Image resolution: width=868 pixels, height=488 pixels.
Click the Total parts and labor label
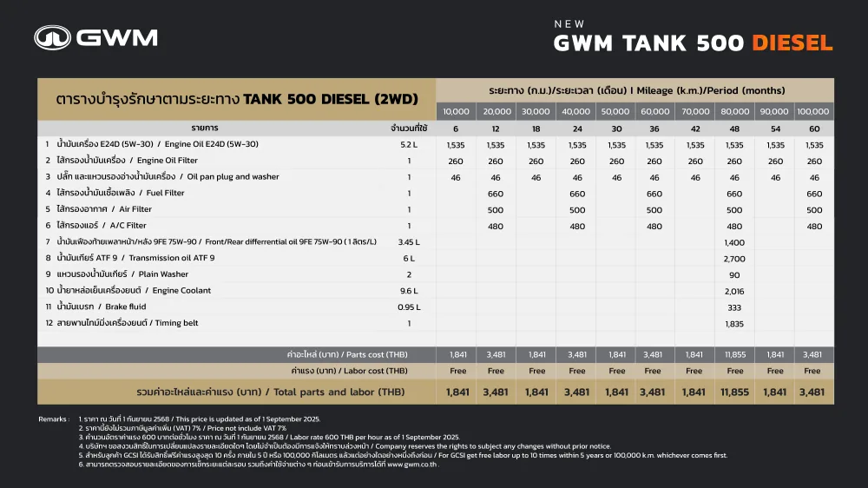pyautogui.click(x=271, y=392)
